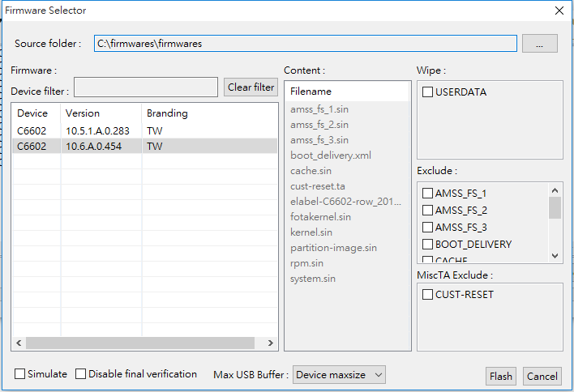Open the Max USB Buffer dropdown

(x=339, y=375)
